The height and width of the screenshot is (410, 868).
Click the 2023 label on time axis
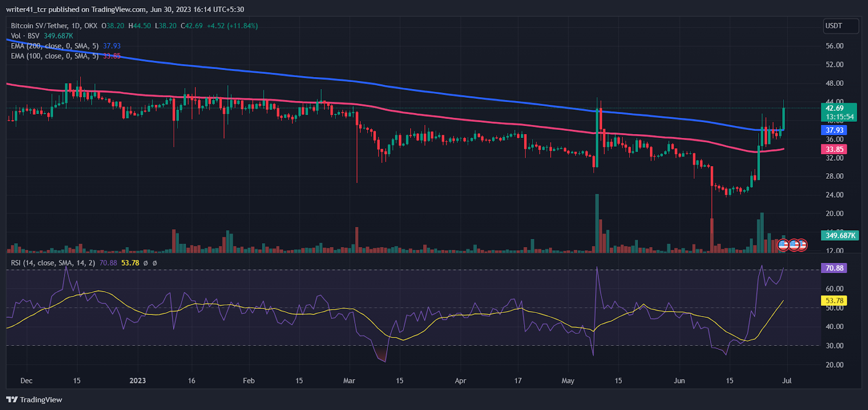(x=138, y=381)
